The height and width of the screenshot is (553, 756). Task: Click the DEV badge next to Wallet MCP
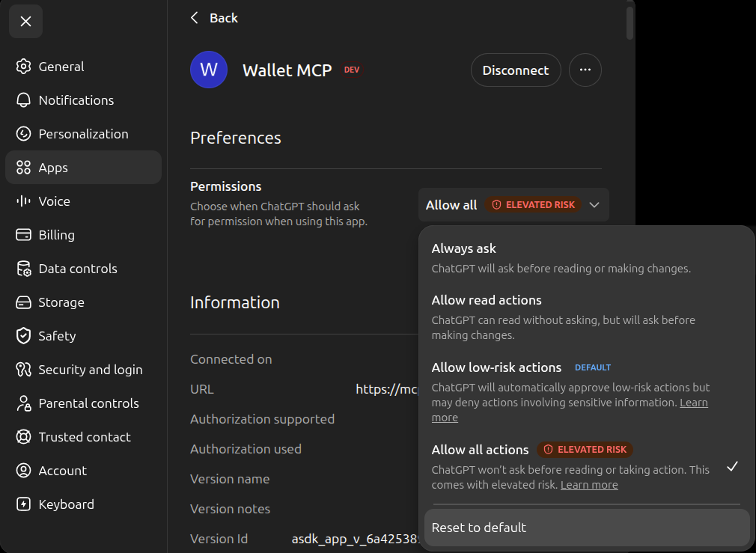coord(352,70)
